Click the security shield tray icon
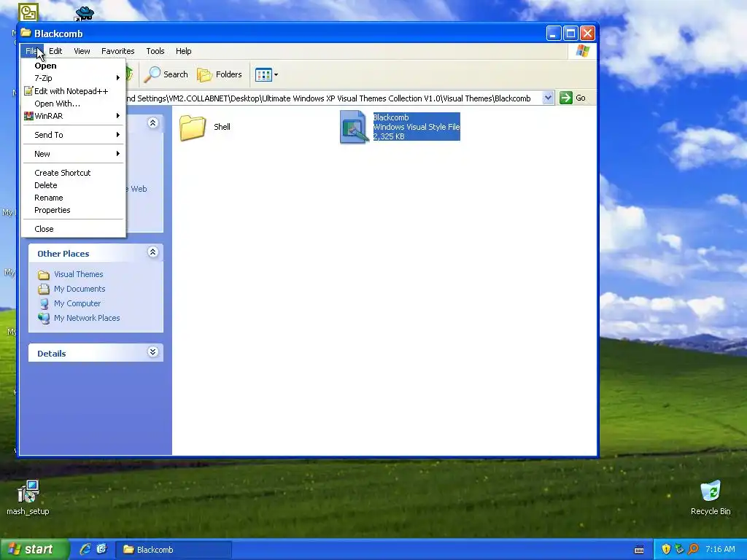This screenshot has width=747, height=560. [666, 550]
